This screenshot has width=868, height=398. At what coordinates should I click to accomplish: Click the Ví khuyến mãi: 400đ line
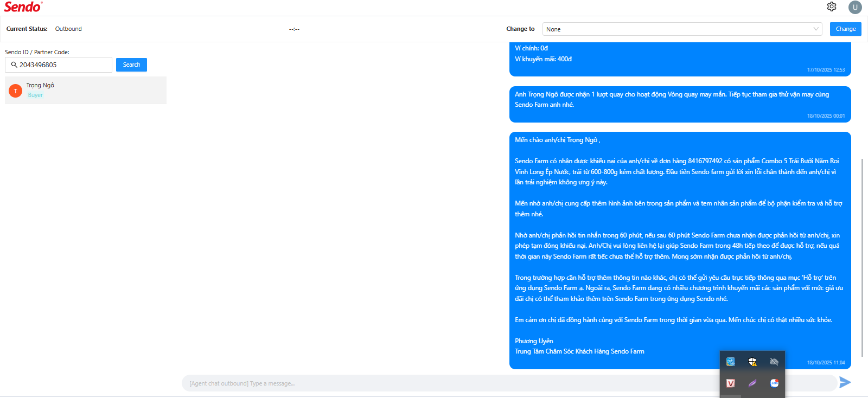543,59
